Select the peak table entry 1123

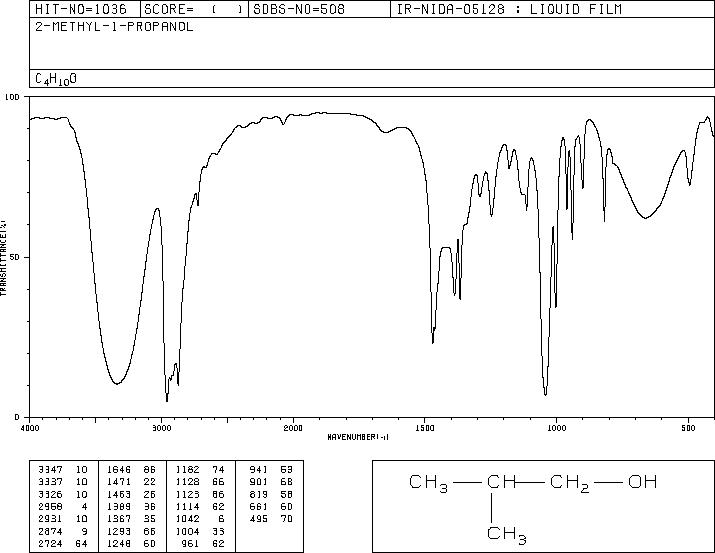[188, 494]
